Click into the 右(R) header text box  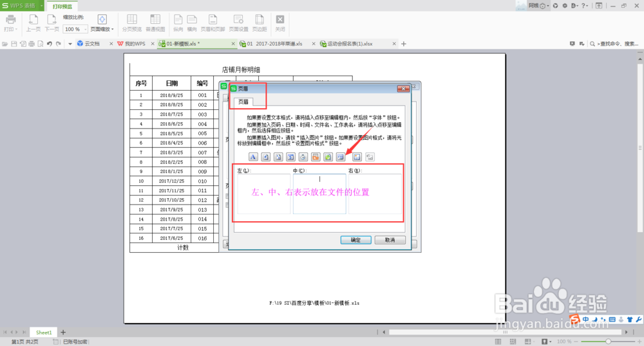pos(375,194)
